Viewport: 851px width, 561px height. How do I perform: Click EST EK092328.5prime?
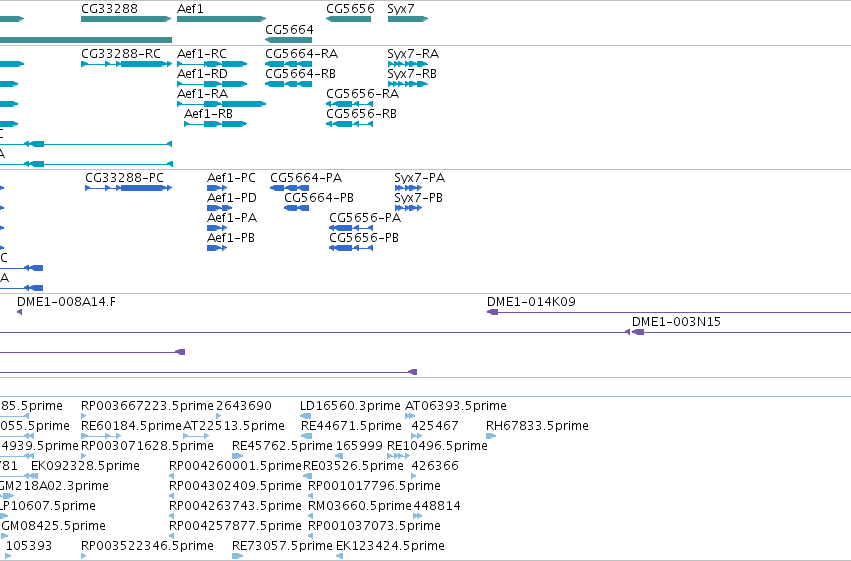click(85, 466)
